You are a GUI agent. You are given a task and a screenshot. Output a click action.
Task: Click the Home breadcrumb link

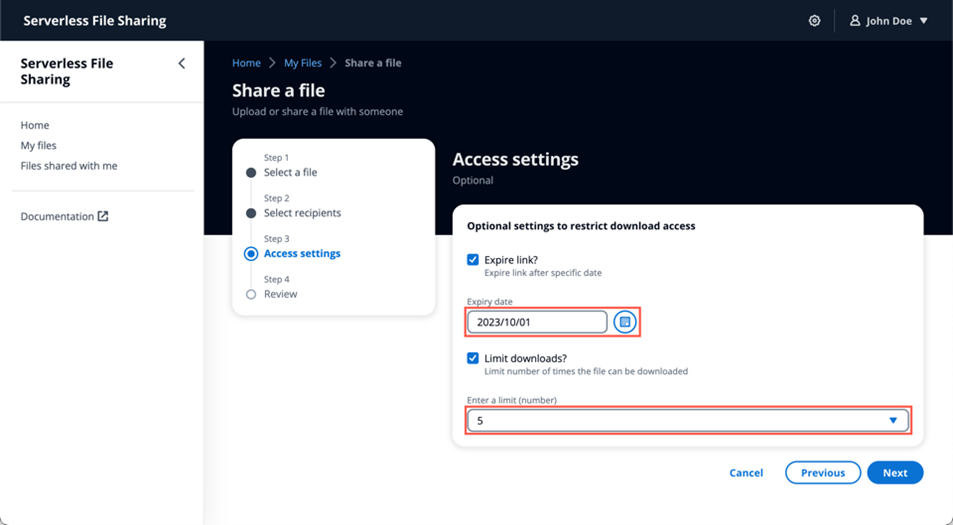coord(246,63)
